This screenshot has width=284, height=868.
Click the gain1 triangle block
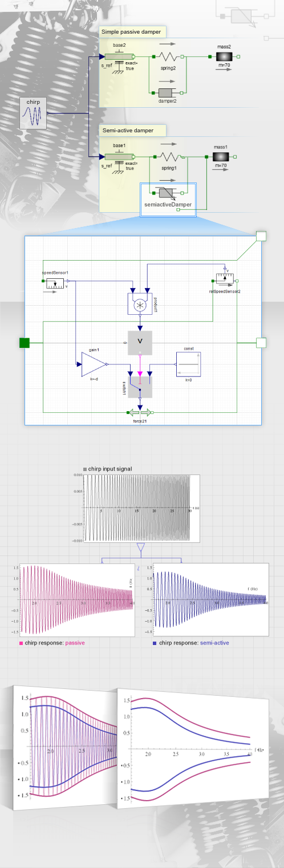(94, 364)
